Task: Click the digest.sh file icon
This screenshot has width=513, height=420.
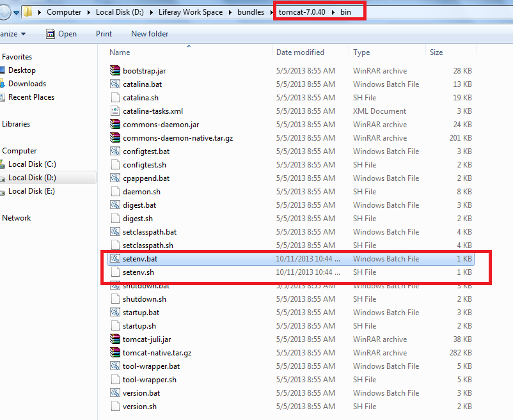Action: (x=115, y=218)
